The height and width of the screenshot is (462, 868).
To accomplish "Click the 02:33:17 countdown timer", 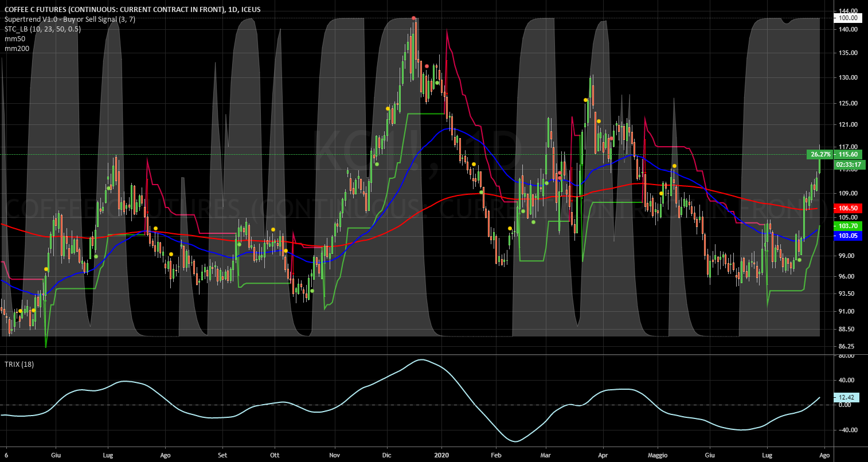I will pos(849,165).
